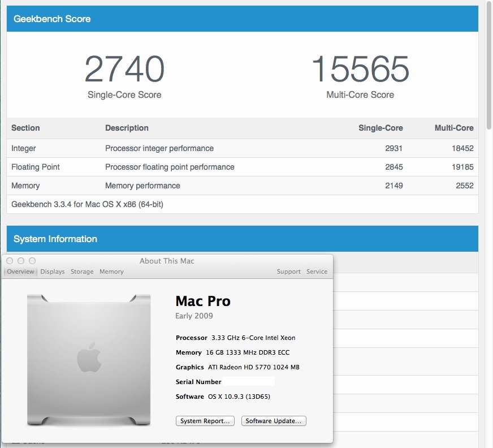
Task: Click the 16 GB 1333 MHz DDR3 ECC text
Action: click(x=248, y=352)
